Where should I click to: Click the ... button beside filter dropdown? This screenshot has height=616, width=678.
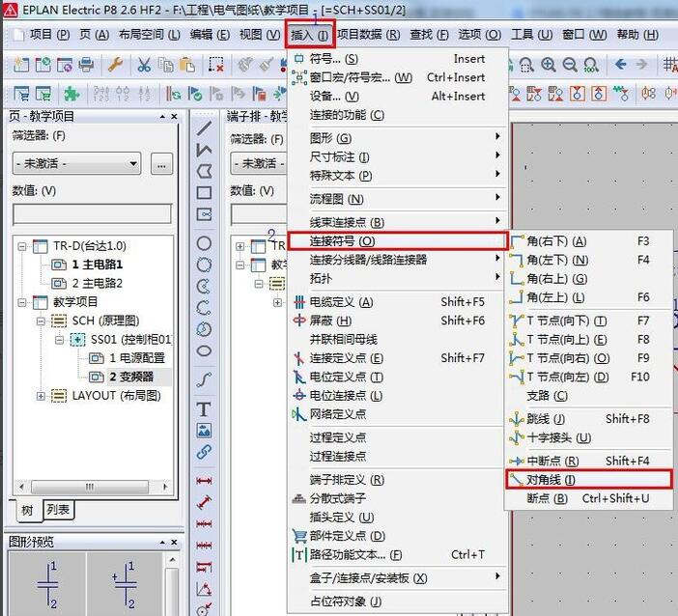(x=161, y=164)
